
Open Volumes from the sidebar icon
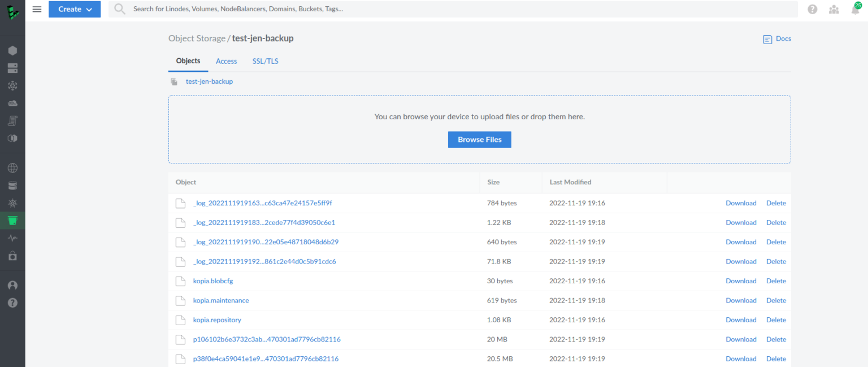[x=12, y=68]
